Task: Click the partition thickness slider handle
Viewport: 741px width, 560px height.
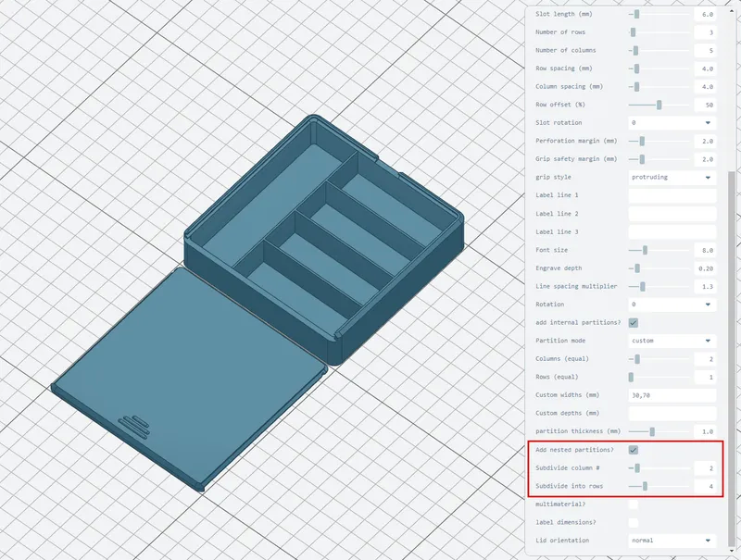Action: coord(652,431)
